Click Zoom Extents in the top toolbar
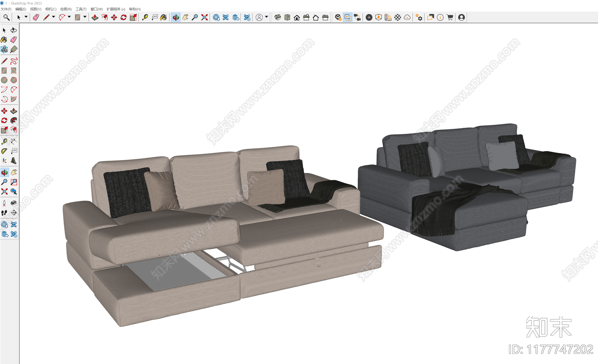 (x=204, y=17)
